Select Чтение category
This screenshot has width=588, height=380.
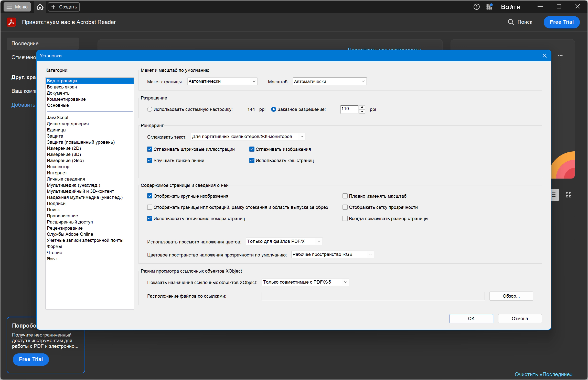click(x=90, y=253)
